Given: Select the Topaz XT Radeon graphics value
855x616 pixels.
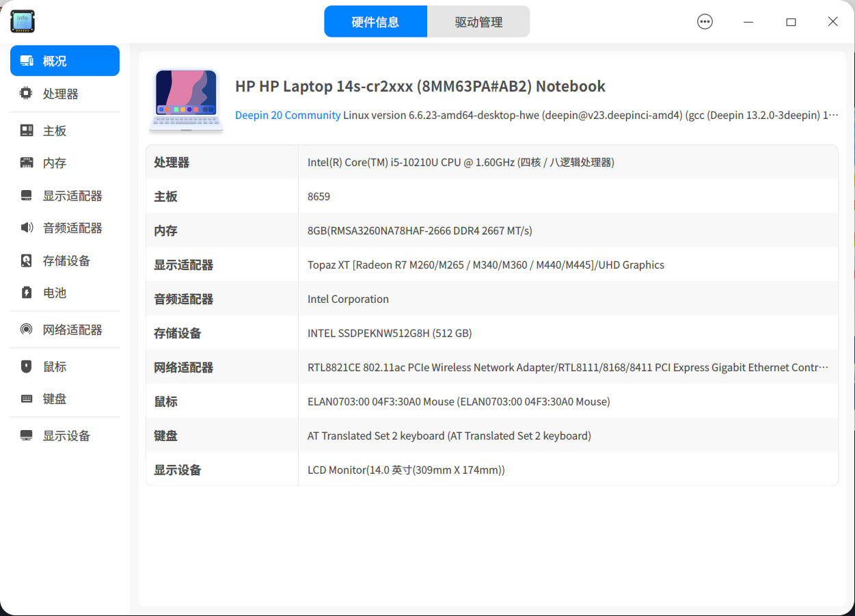Looking at the screenshot, I should point(486,265).
